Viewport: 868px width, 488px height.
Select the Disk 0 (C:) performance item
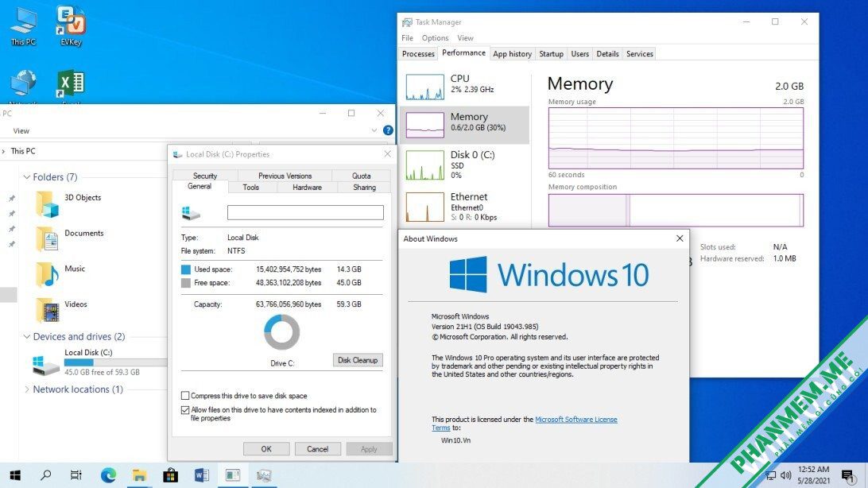(464, 165)
